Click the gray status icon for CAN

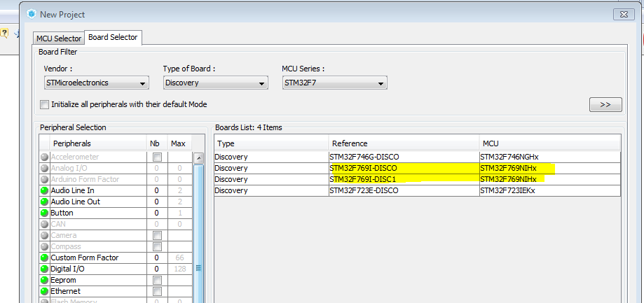(44, 225)
